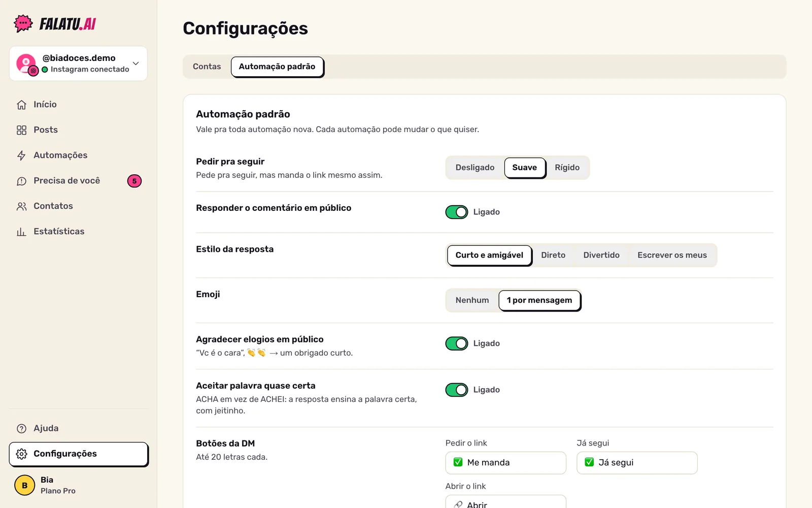This screenshot has width=812, height=508.
Task: Open Posts from the sidebar
Action: 79,130
